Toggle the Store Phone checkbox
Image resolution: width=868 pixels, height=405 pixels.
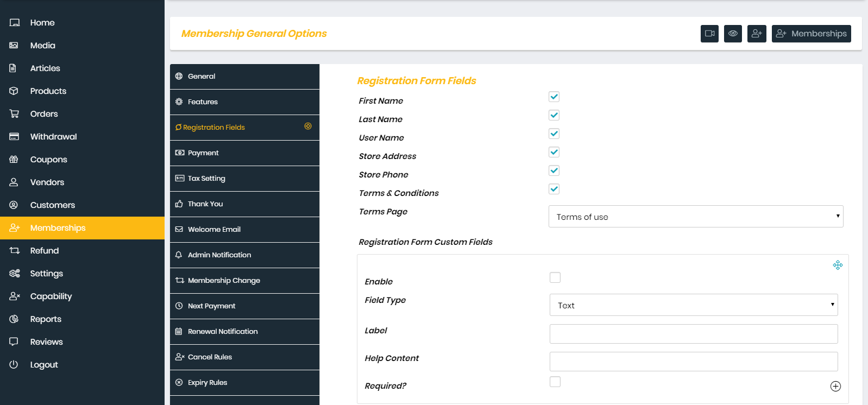pos(554,170)
